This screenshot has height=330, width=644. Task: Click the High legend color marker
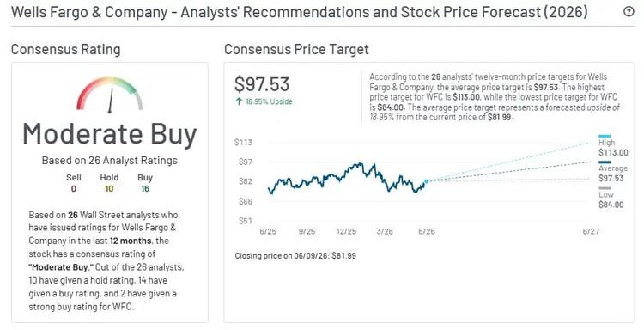[605, 136]
